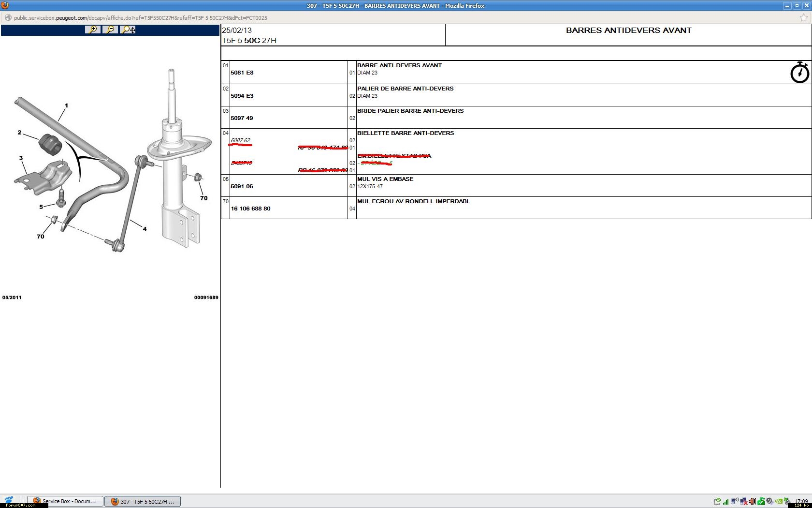812x508 pixels.
Task: Switch to Service Box taskbar window
Action: pyautogui.click(x=65, y=501)
